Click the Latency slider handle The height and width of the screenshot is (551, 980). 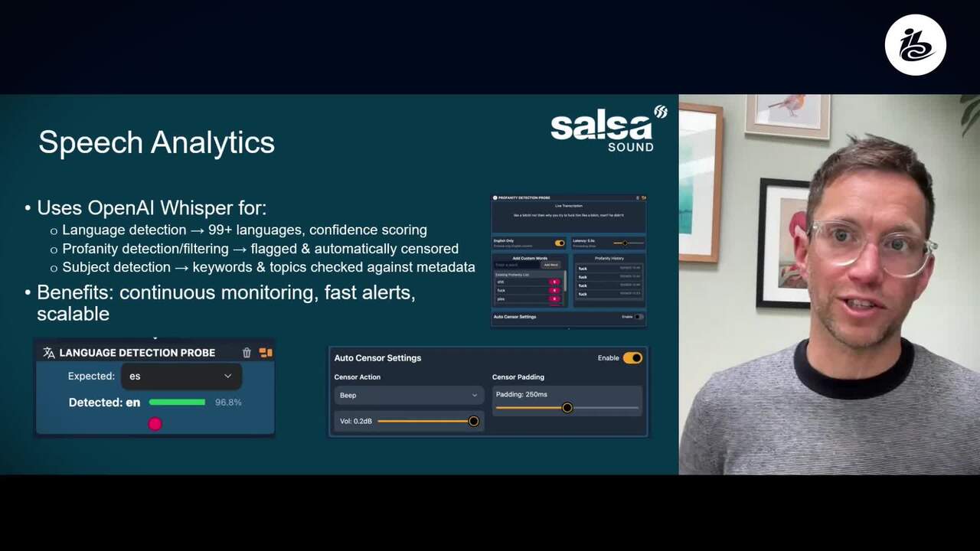625,243
